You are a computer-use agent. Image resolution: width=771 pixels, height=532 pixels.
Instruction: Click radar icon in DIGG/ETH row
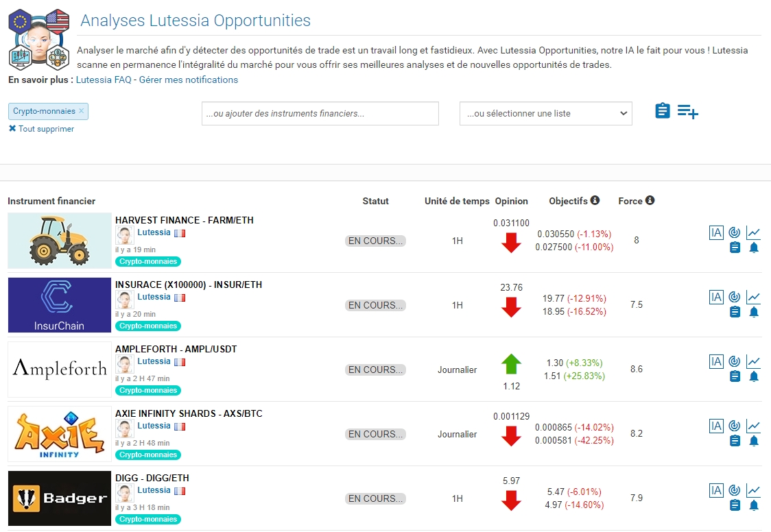[x=735, y=490]
